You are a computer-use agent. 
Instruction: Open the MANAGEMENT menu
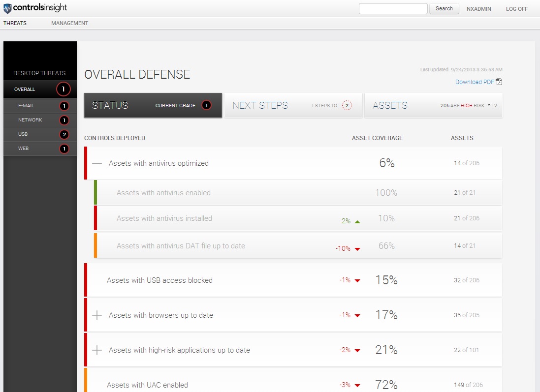(x=69, y=23)
